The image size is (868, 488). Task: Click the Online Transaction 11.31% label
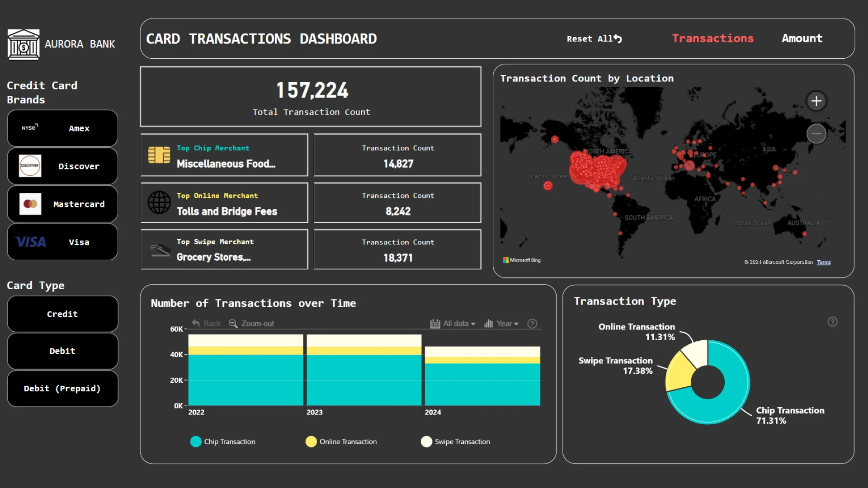click(x=637, y=332)
